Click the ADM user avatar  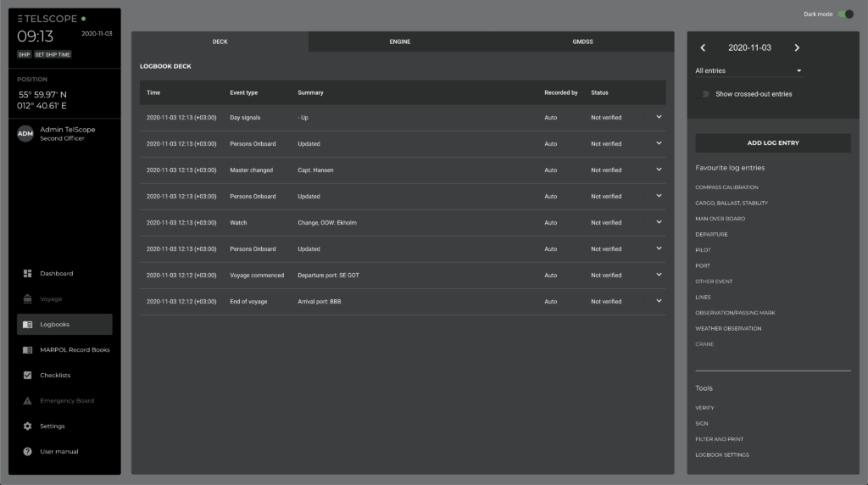pyautogui.click(x=26, y=134)
